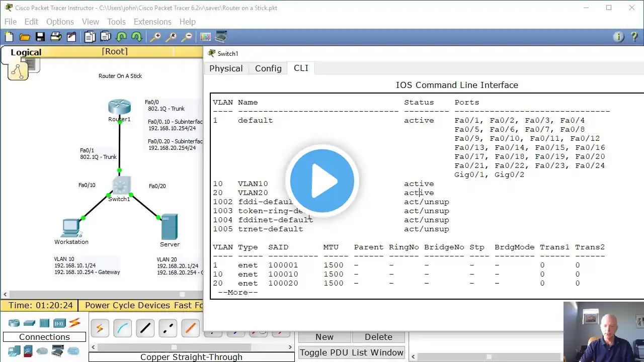644x362 pixels.
Task: Click the Fa0/1 802.1Q - Trunk label
Action: (x=98, y=153)
